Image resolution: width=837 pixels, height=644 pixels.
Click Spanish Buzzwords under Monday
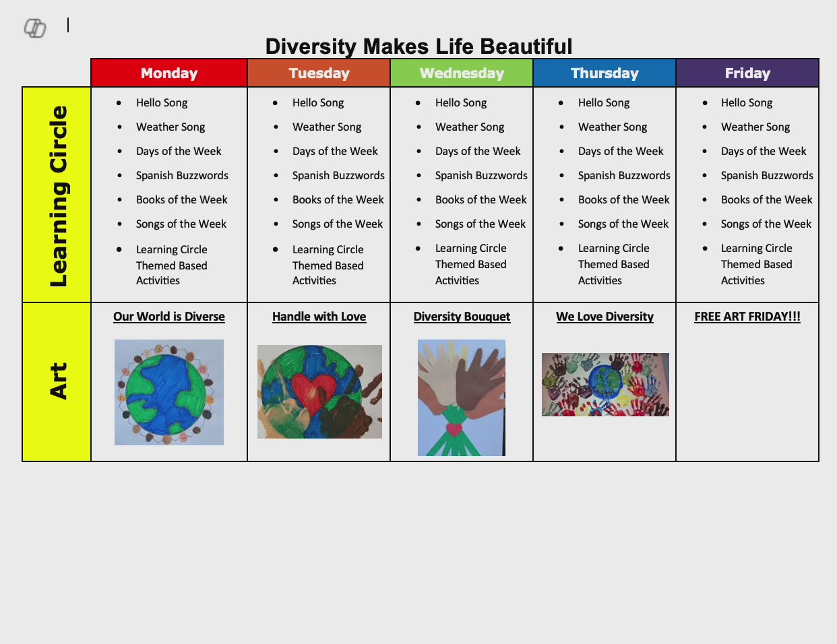182,176
